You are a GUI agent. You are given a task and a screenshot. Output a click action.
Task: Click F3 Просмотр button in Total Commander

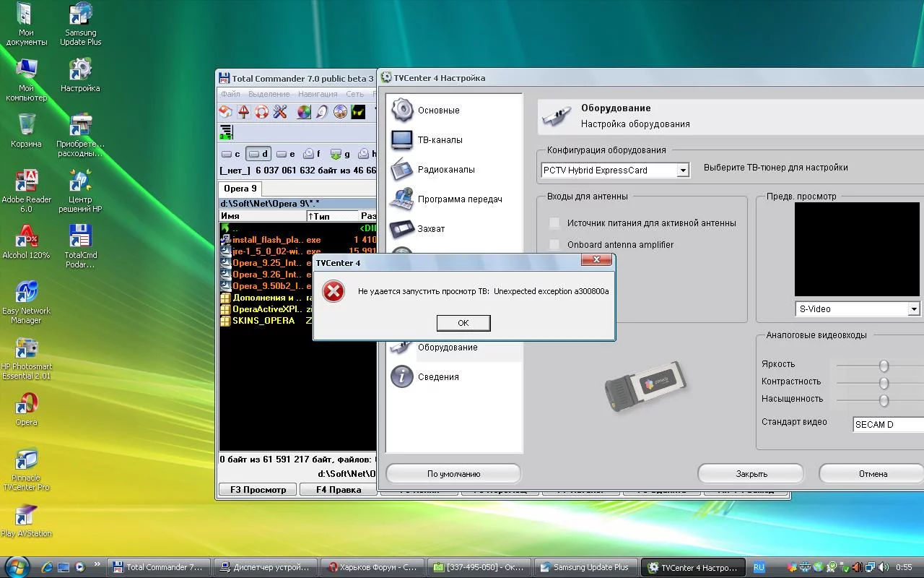(x=258, y=490)
